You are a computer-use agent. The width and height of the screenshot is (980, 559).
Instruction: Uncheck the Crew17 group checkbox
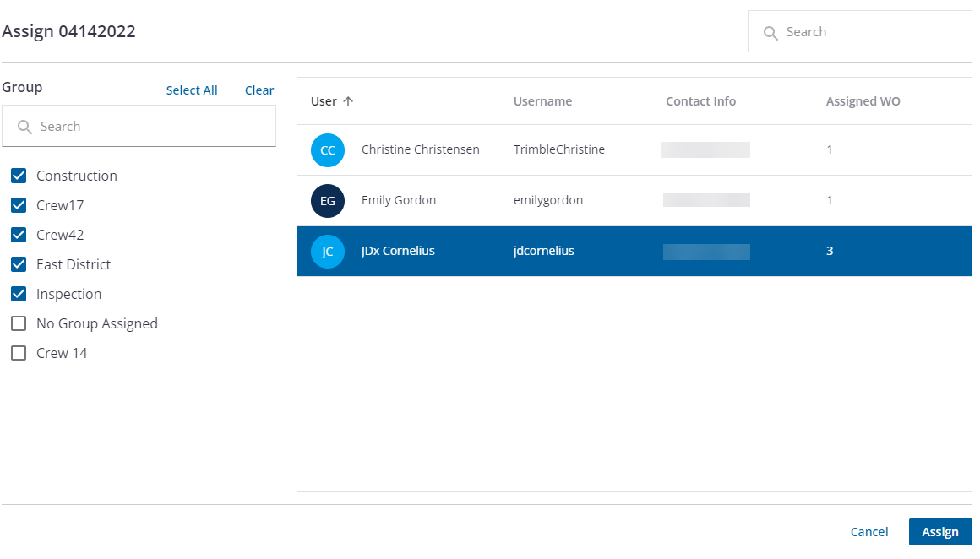(19, 205)
